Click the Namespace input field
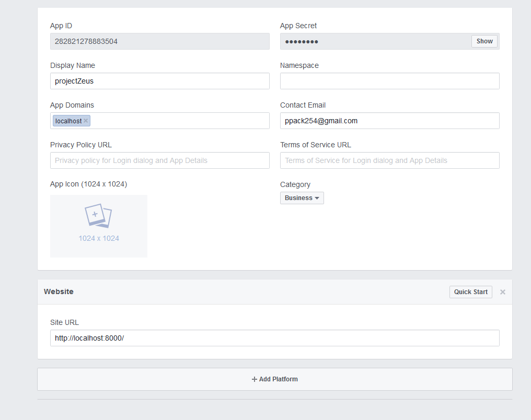The height and width of the screenshot is (420, 531). point(389,81)
